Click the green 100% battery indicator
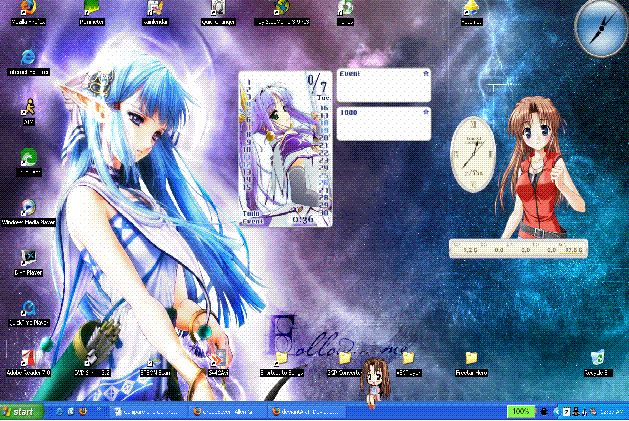This screenshot has height=421, width=629. tap(521, 411)
